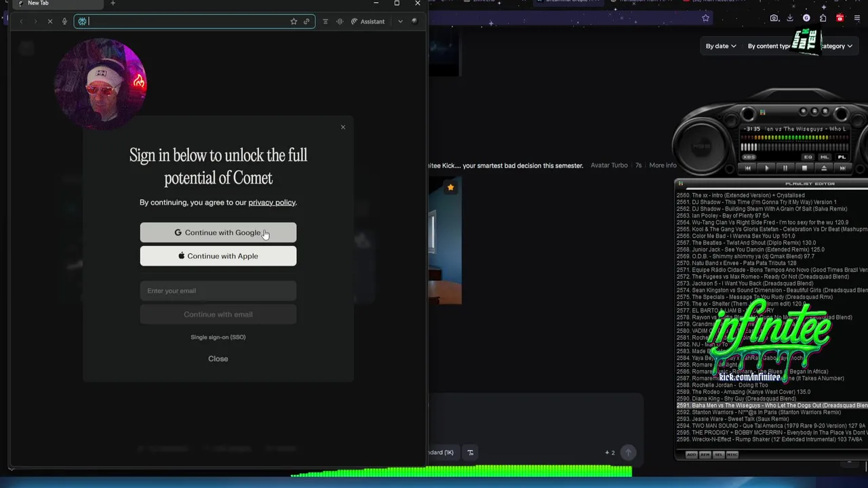868x488 pixels.
Task: Click Winamp Play button
Action: pyautogui.click(x=767, y=168)
